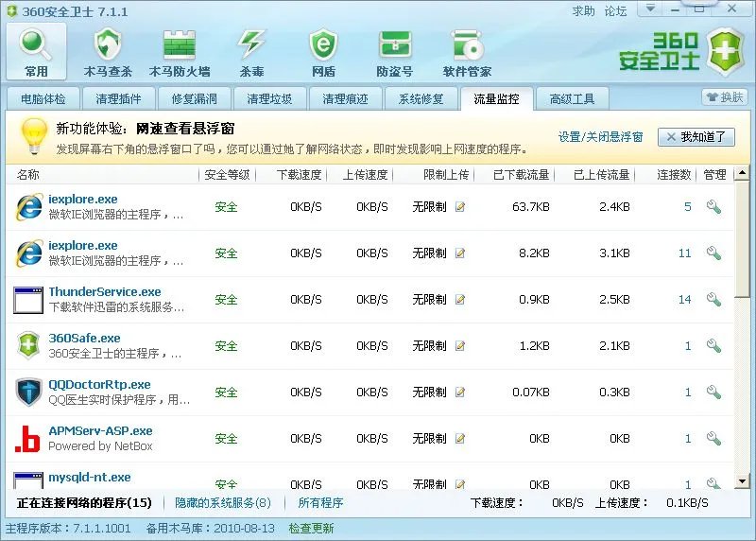Viewport: 756px width, 541px height.
Task: Click 检查更新 link in status bar
Action: tap(312, 529)
